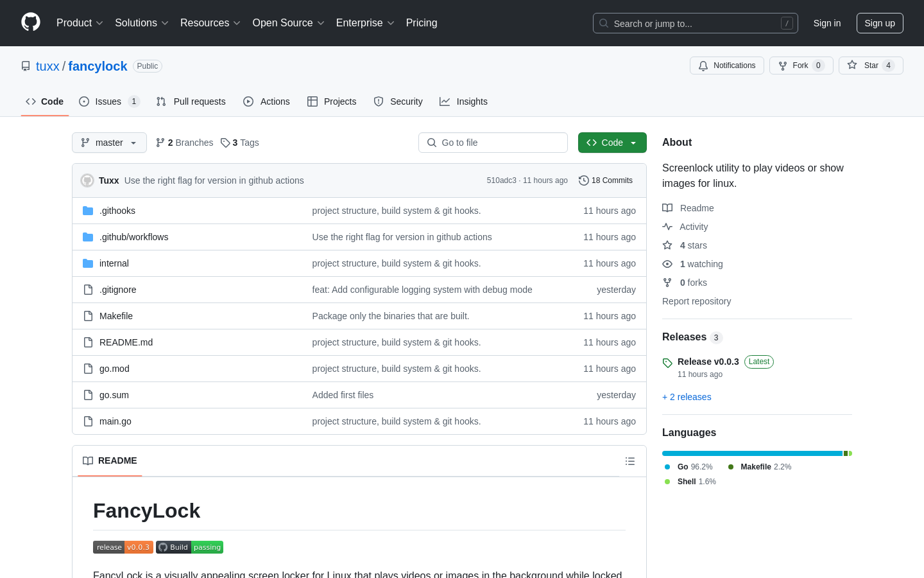This screenshot has width=924, height=578.
Task: Click the Tuxx author avatar
Action: (87, 180)
